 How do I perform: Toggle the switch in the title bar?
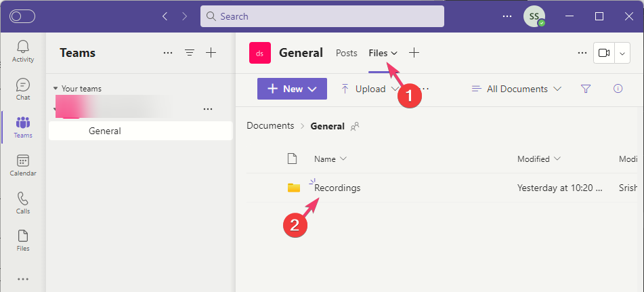(x=22, y=16)
